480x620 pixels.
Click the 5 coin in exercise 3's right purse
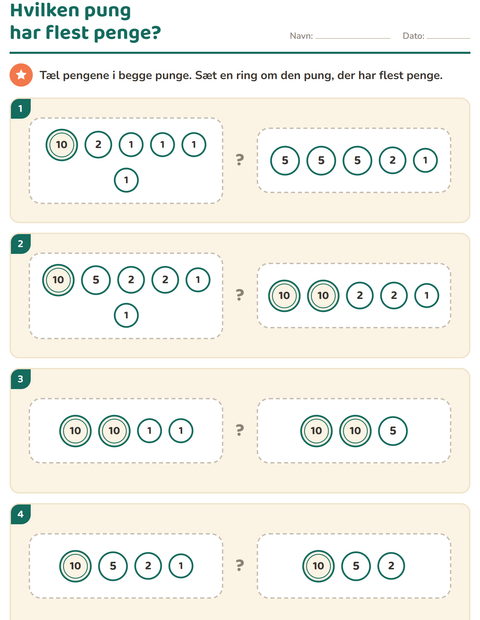(x=393, y=431)
